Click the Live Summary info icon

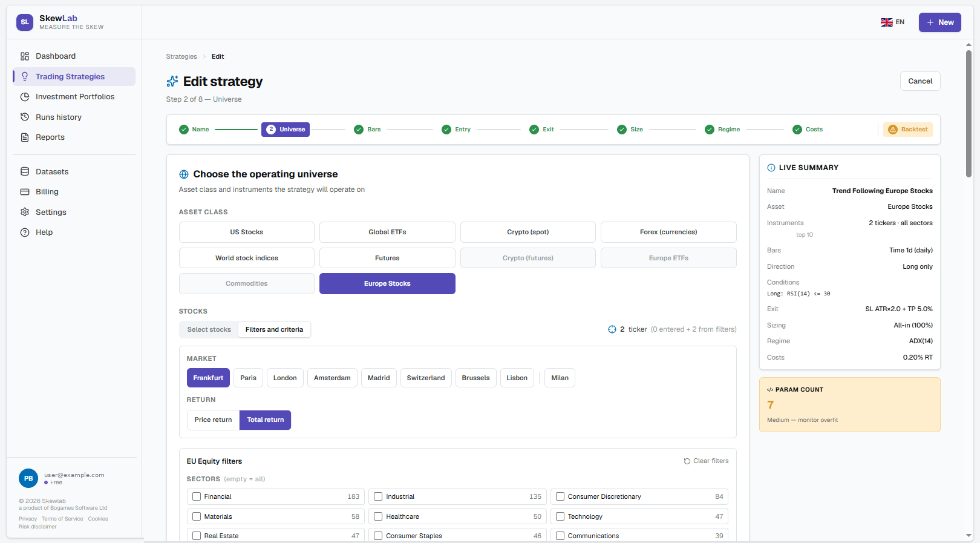(x=771, y=168)
